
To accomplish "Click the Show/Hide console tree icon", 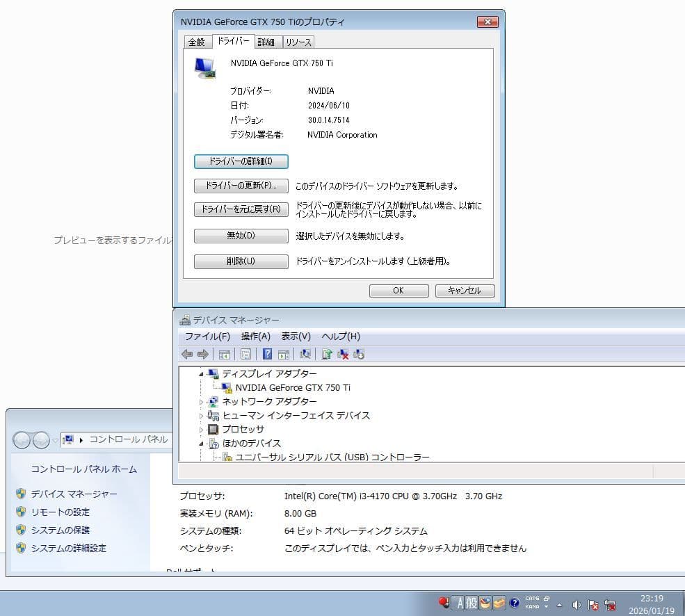I will pos(224,354).
